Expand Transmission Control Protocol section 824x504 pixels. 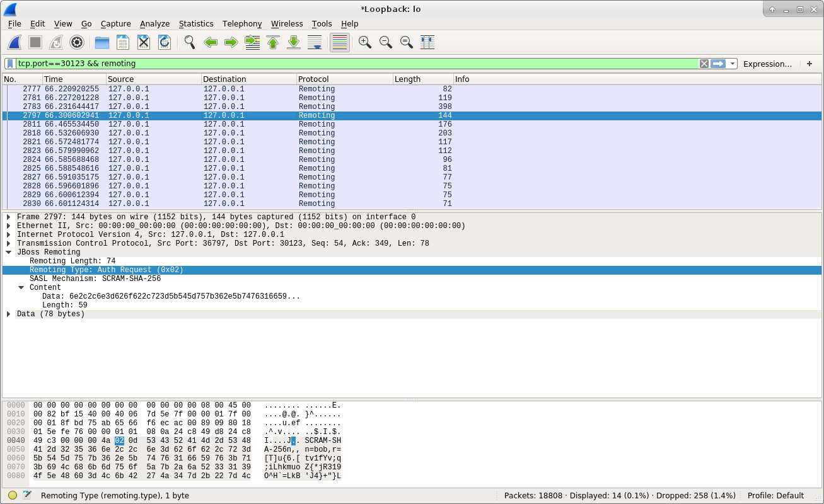tap(9, 243)
